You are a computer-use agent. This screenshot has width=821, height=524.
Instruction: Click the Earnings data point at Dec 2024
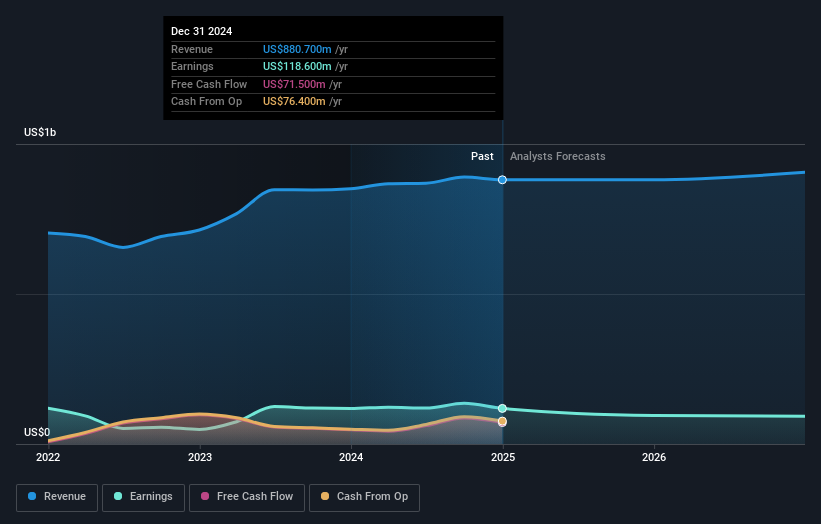pos(502,408)
